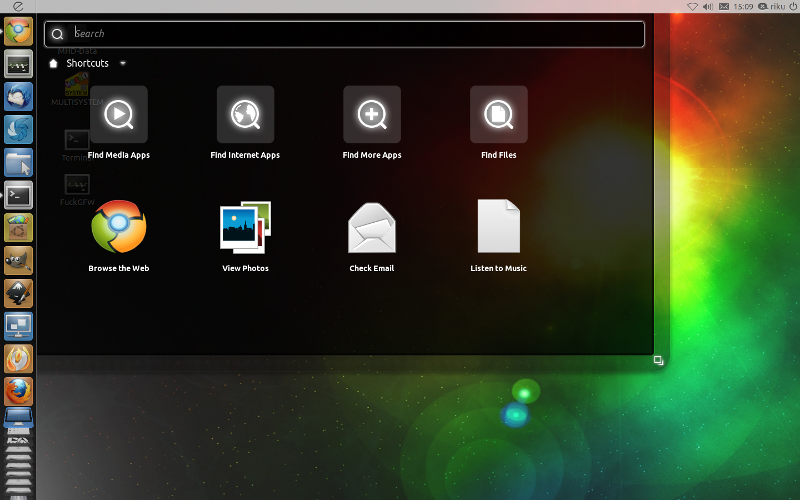Viewport: 800px width, 500px height.
Task: Open Listen to Music shortcut
Action: pyautogui.click(x=498, y=236)
